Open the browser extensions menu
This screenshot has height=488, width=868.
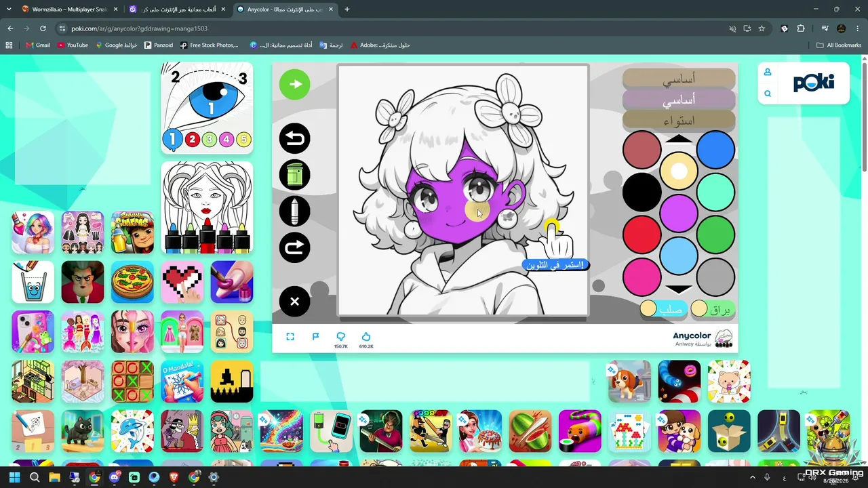[x=801, y=28]
